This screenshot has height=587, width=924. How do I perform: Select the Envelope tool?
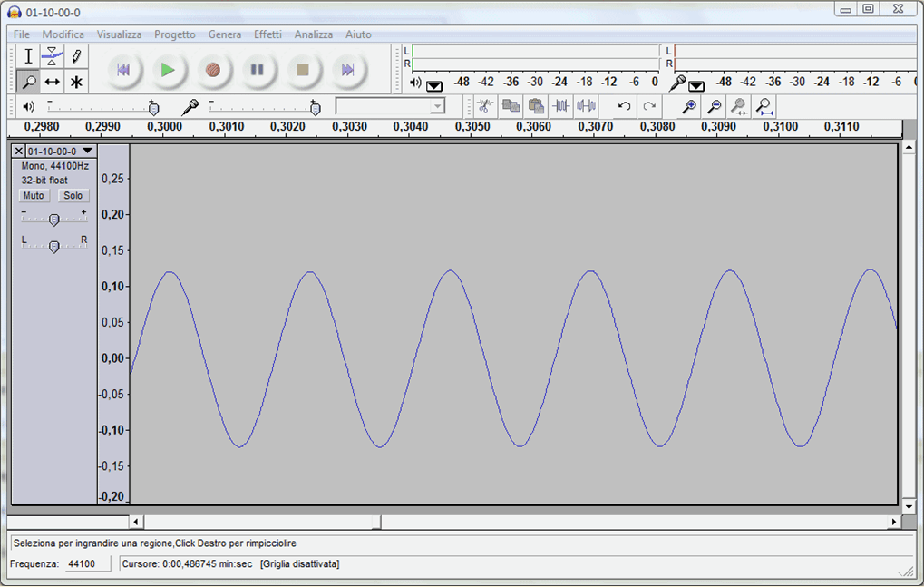click(x=52, y=56)
